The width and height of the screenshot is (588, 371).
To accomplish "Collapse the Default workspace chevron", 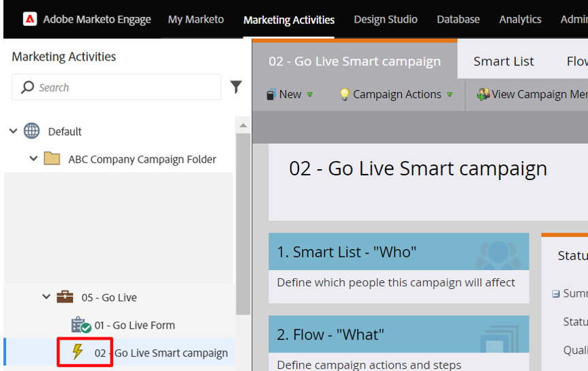I will coord(13,131).
